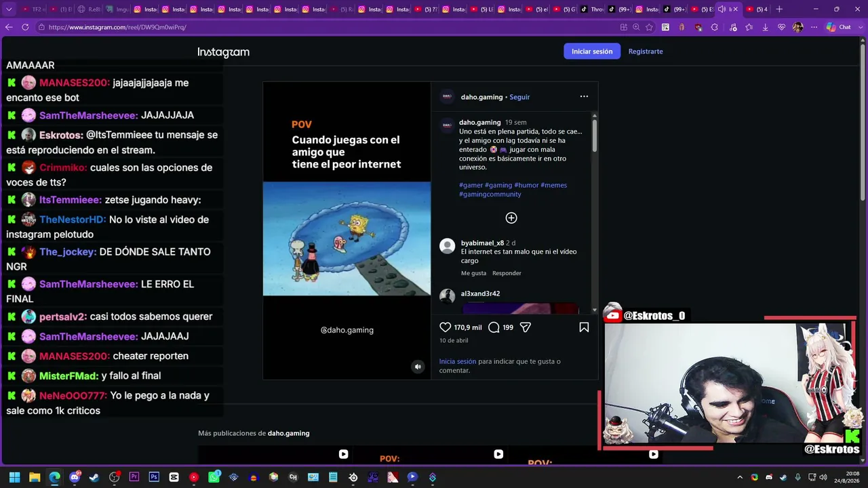The width and height of the screenshot is (868, 488).
Task: Open al3xand3r42 username link
Action: tap(480, 293)
